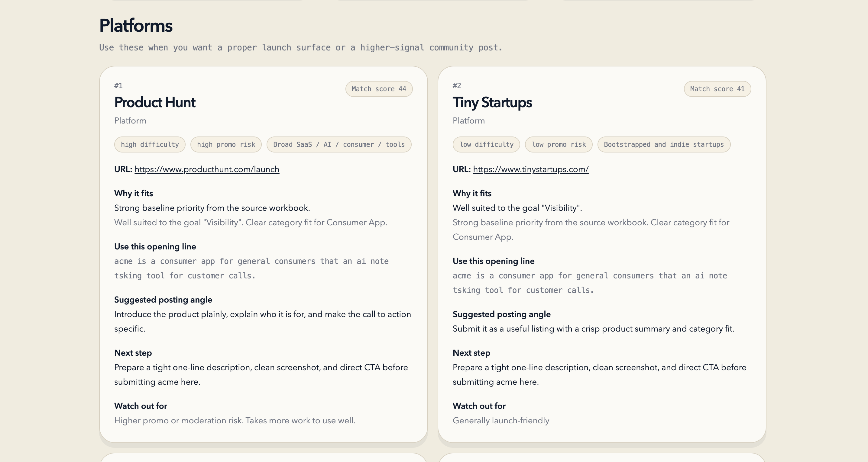Select the low promo risk tag
The width and height of the screenshot is (868, 462).
point(558,144)
